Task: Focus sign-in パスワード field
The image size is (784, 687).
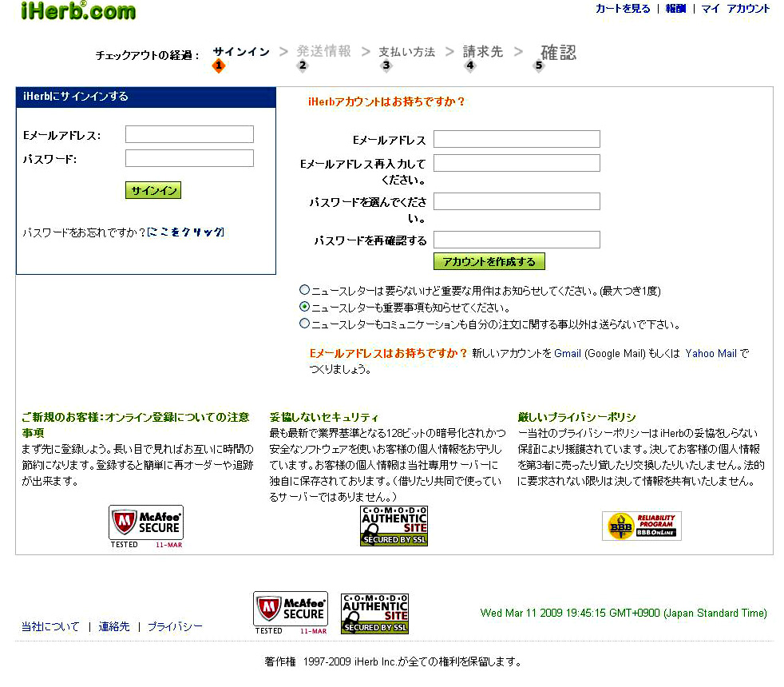Action: (189, 158)
